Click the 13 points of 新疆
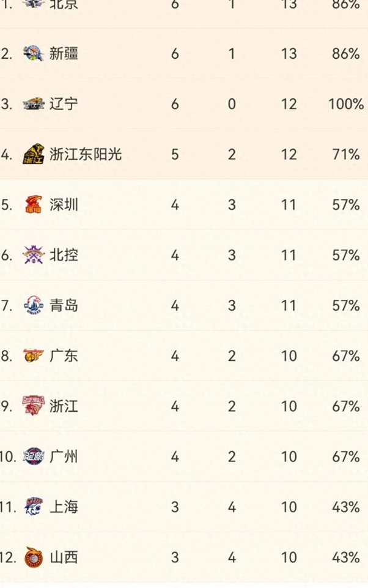 [290, 54]
